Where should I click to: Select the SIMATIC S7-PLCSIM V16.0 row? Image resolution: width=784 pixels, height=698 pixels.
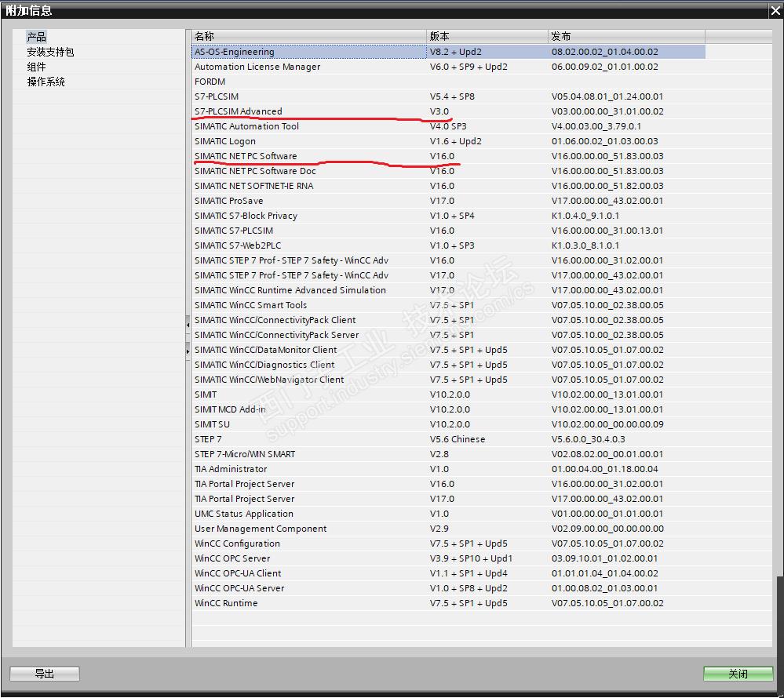coord(448,231)
